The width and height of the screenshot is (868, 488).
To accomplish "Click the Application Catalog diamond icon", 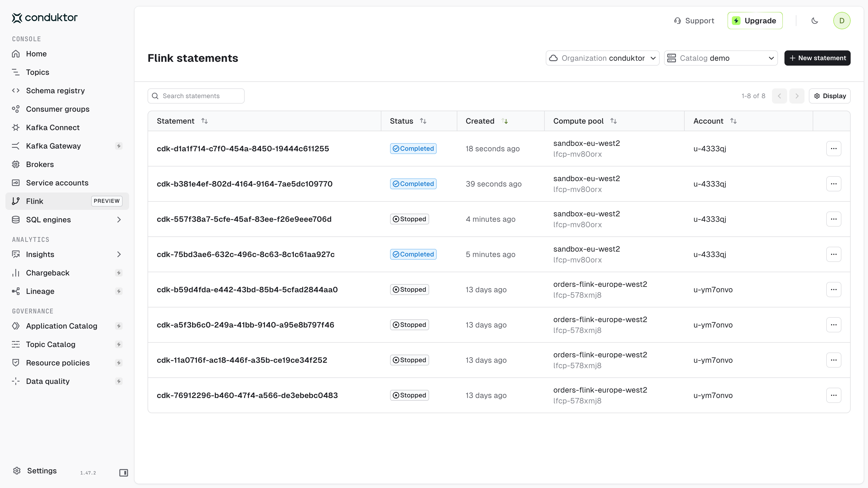I will (x=15, y=326).
